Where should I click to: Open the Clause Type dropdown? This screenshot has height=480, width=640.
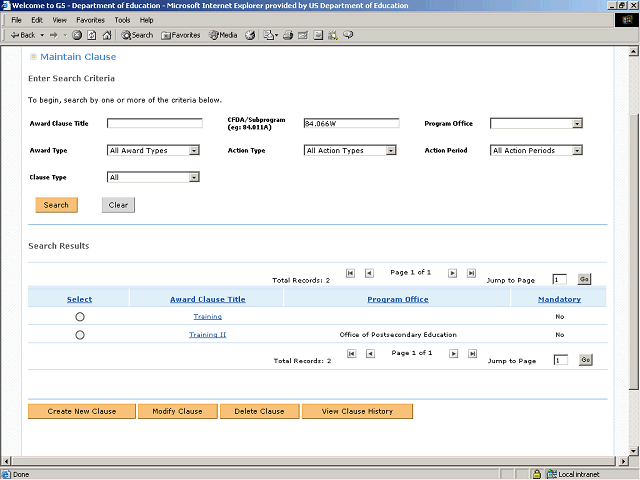(153, 177)
